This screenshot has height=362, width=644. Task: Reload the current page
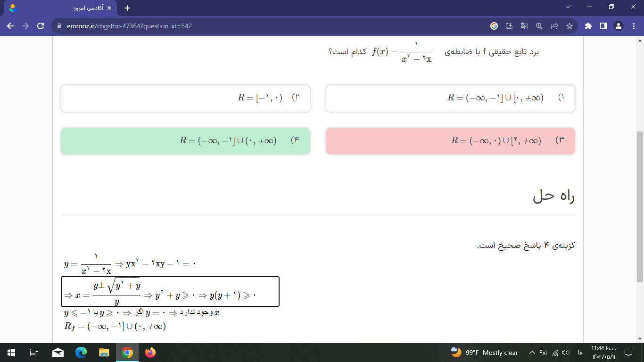41,26
